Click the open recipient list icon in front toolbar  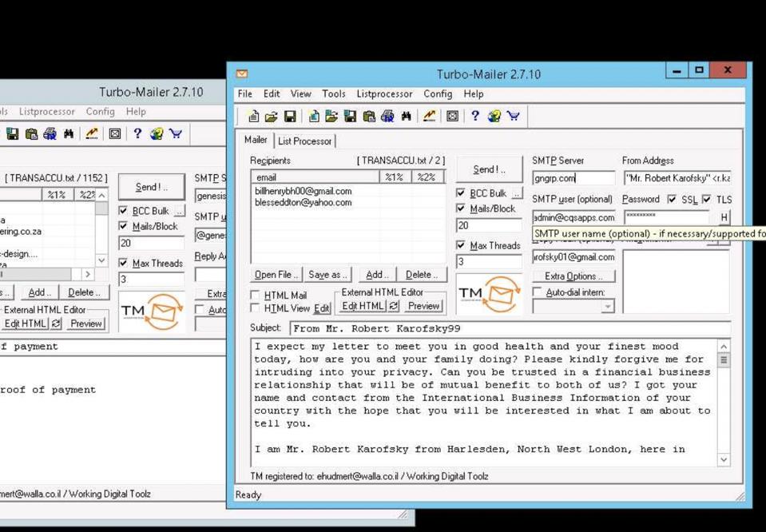pyautogui.click(x=331, y=117)
